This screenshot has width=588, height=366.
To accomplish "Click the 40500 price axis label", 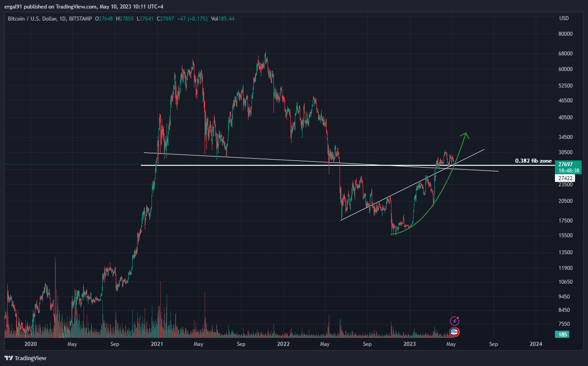I will [x=565, y=118].
